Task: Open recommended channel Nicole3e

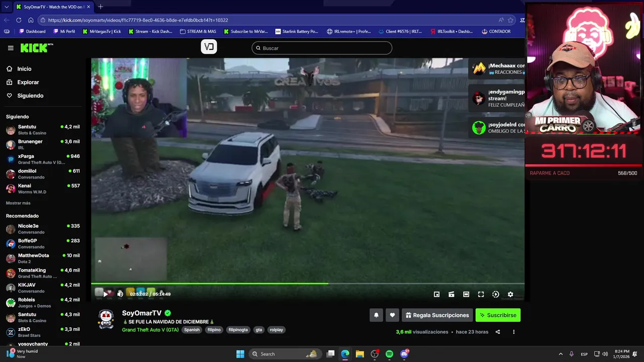Action: point(43,229)
